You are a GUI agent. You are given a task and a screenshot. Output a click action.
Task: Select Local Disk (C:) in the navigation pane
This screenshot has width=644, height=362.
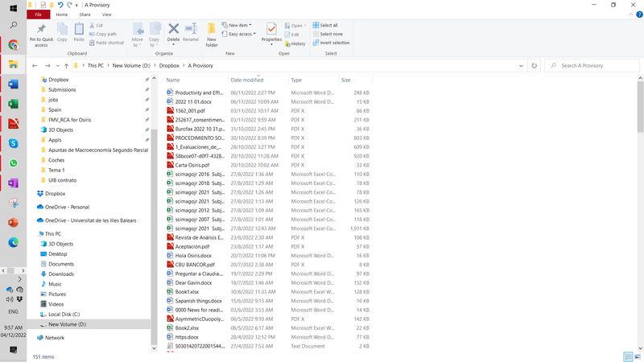click(64, 314)
